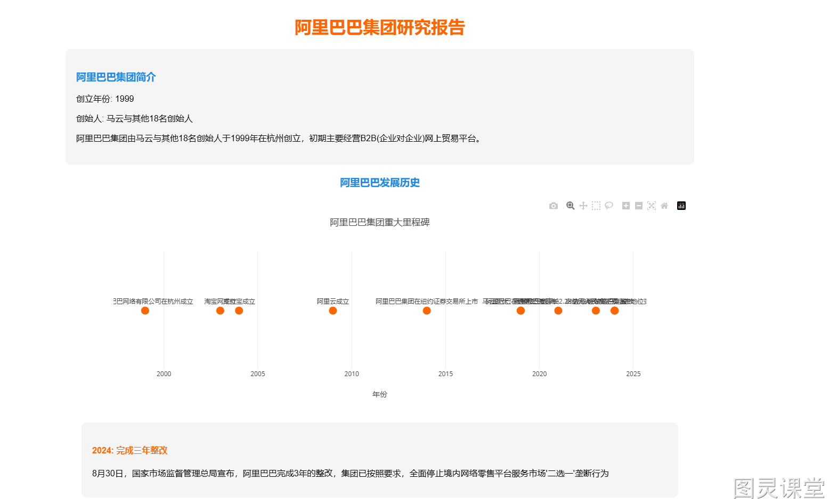
Task: Select the orange marker under 阿里云成立
Action: coord(333,311)
